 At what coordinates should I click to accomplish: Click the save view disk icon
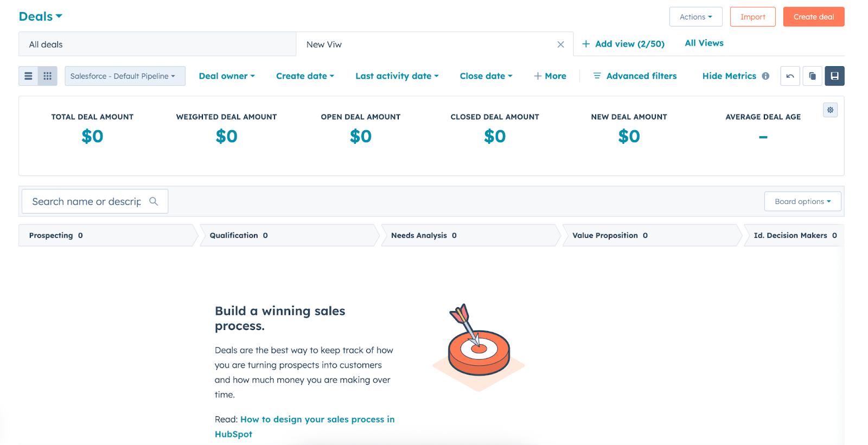coord(834,76)
